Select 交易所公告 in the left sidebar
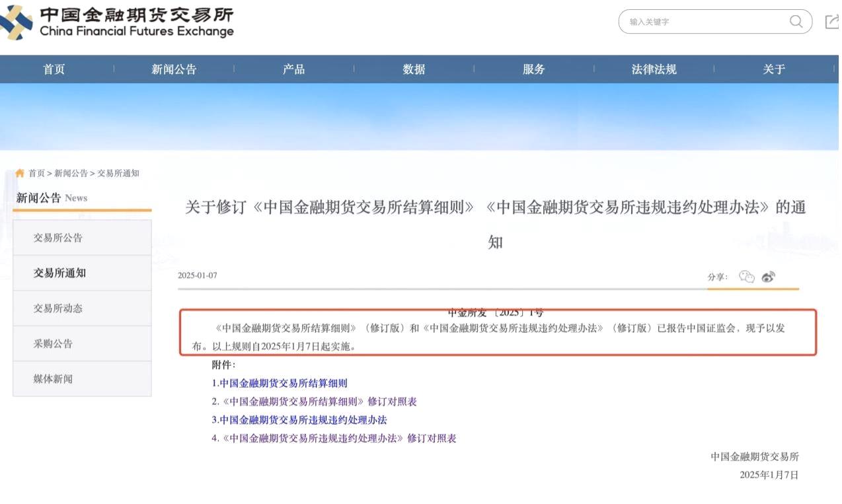Viewport: 842px width, 504px height. tap(58, 238)
